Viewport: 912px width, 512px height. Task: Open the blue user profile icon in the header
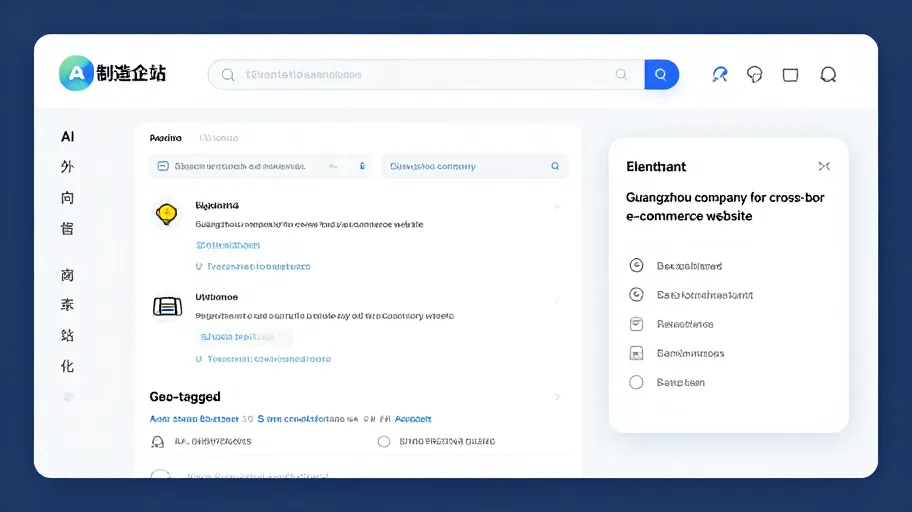[x=719, y=74]
